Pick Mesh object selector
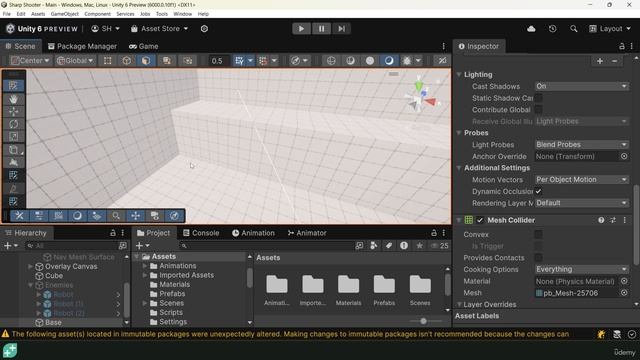Viewport: 640px width, 360px height. 624,293
